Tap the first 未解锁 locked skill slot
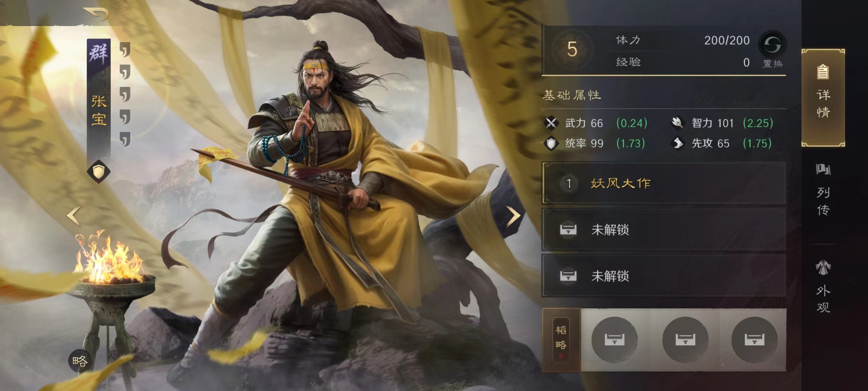The image size is (868, 391). pos(664,230)
